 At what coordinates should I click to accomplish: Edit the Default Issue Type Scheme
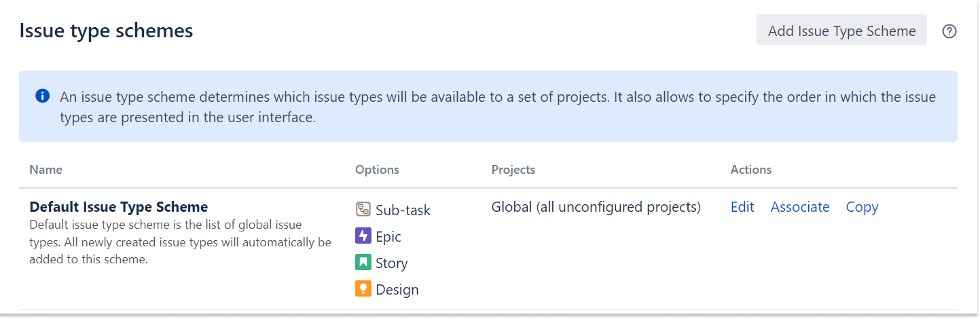[x=742, y=207]
